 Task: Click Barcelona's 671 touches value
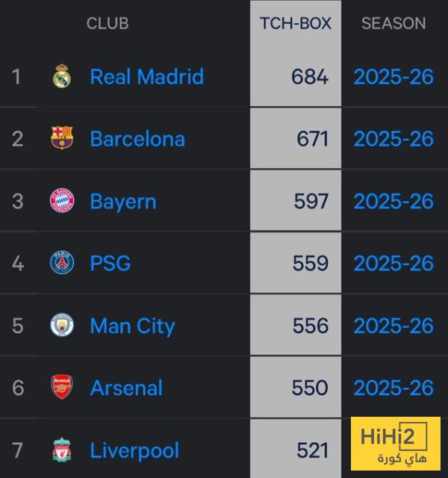pos(312,138)
